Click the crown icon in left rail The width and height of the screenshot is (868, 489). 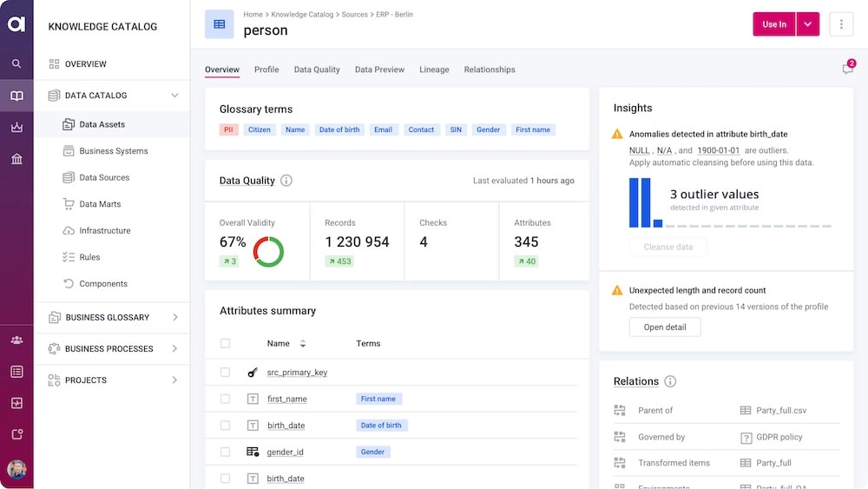pos(16,128)
